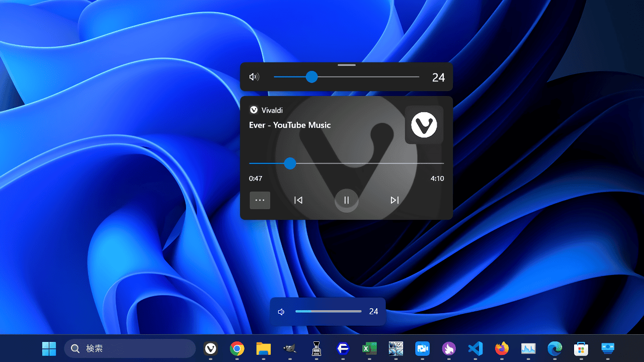Open Firefox from the taskbar
644x362 pixels.
pos(502,348)
